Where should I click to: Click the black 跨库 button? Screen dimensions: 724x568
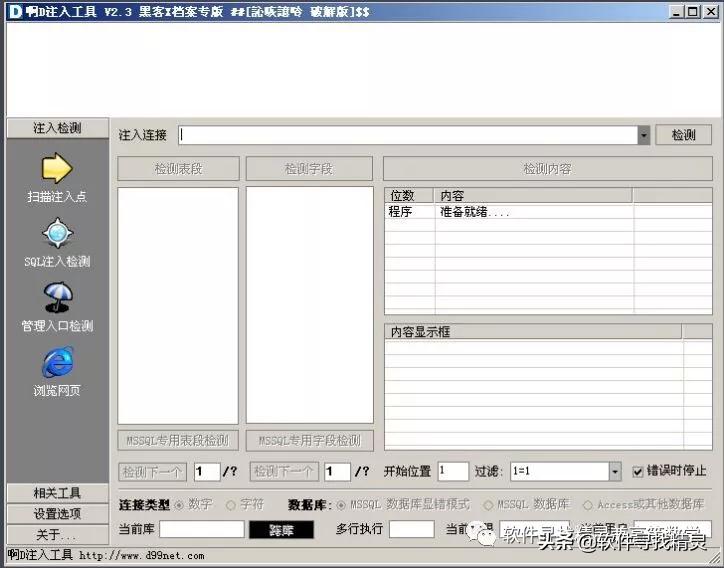[281, 530]
